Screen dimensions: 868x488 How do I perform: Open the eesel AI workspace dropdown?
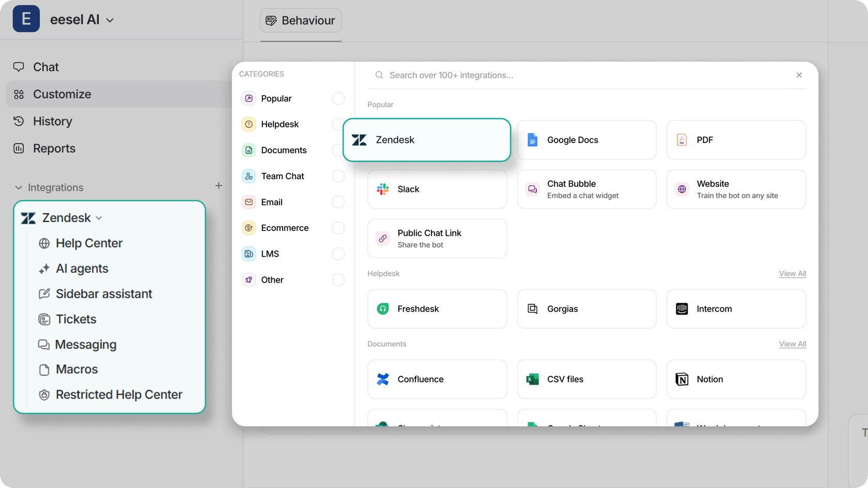[82, 20]
